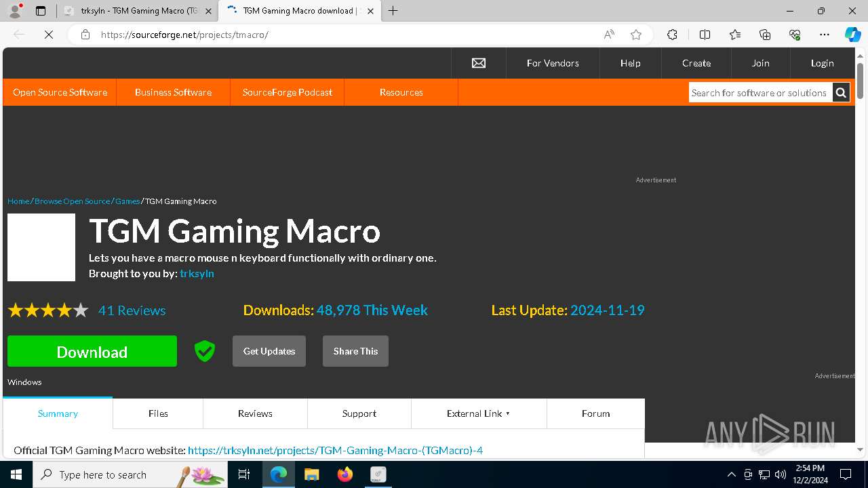This screenshot has width=868, height=488.
Task: Toggle Split screen icon in Edge
Action: point(705,35)
